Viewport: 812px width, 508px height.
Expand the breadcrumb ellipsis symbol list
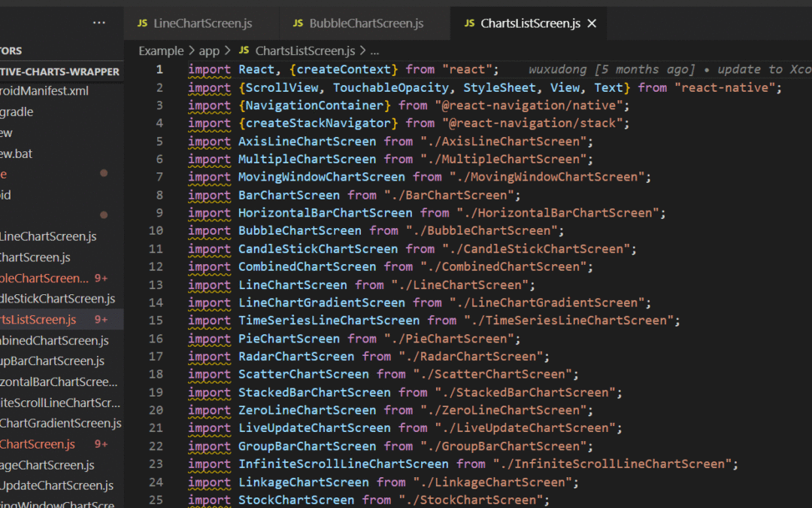click(x=375, y=51)
